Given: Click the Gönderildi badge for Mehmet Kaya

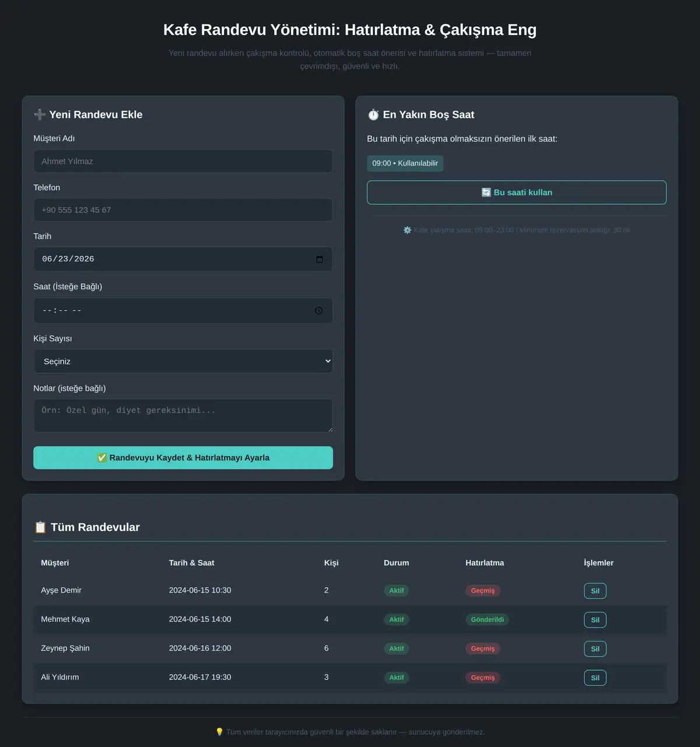Looking at the screenshot, I should click(x=487, y=620).
